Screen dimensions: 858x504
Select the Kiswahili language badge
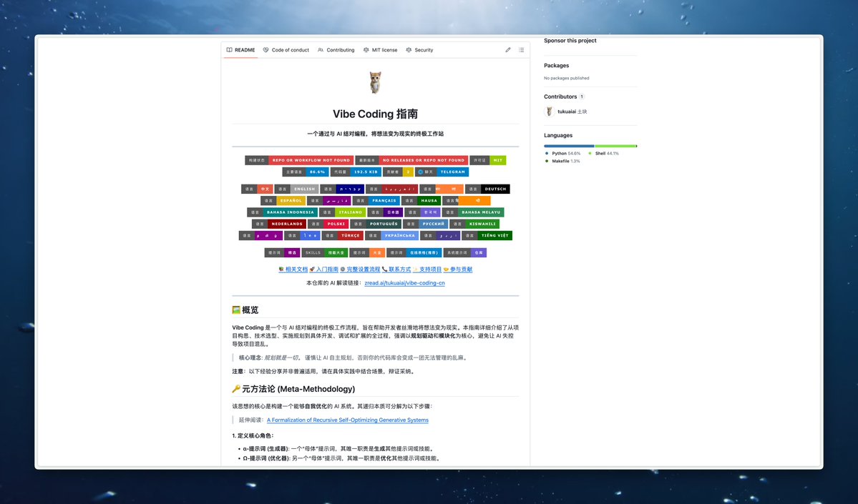[474, 224]
